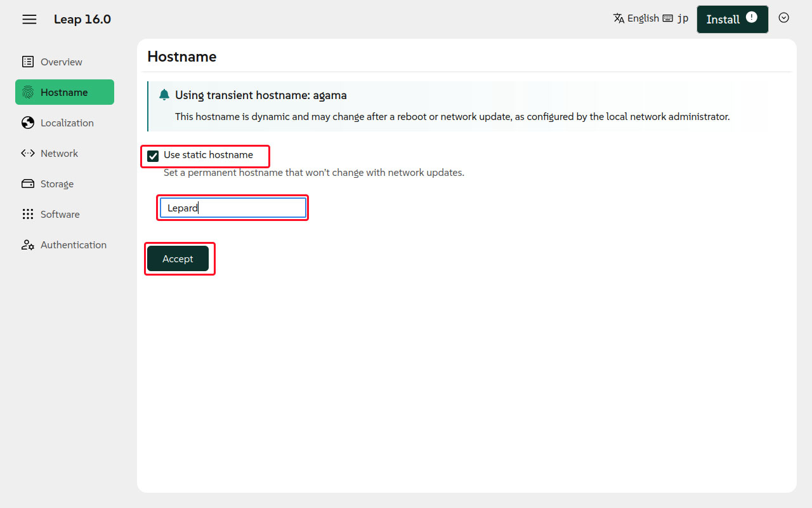Click the Storage drive icon
Screen dimensions: 812x508
pyautogui.click(x=28, y=184)
